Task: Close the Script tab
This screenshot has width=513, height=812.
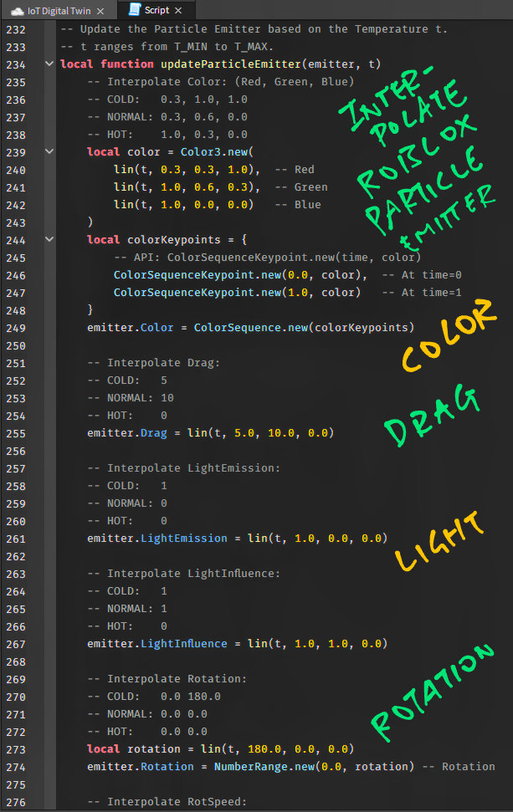Action: [178, 10]
